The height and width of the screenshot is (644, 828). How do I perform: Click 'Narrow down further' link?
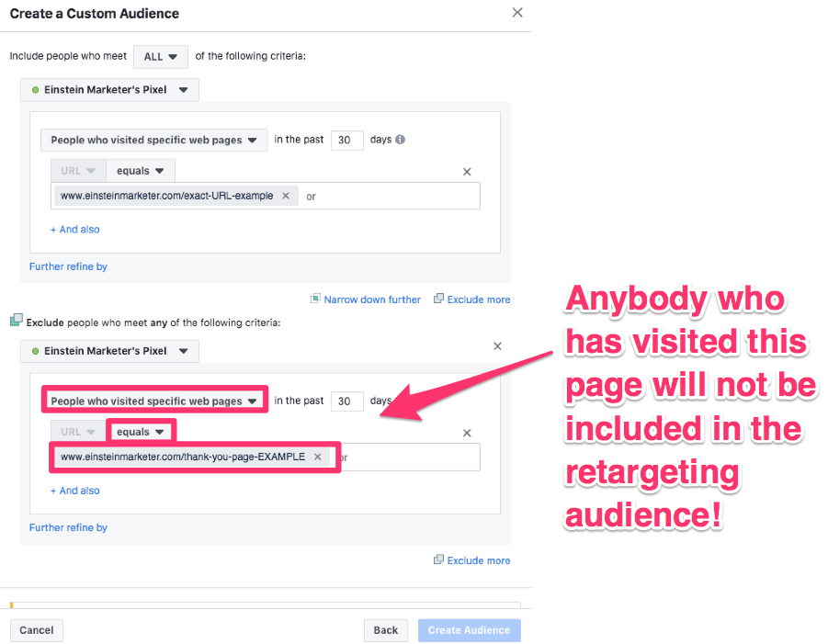(372, 299)
